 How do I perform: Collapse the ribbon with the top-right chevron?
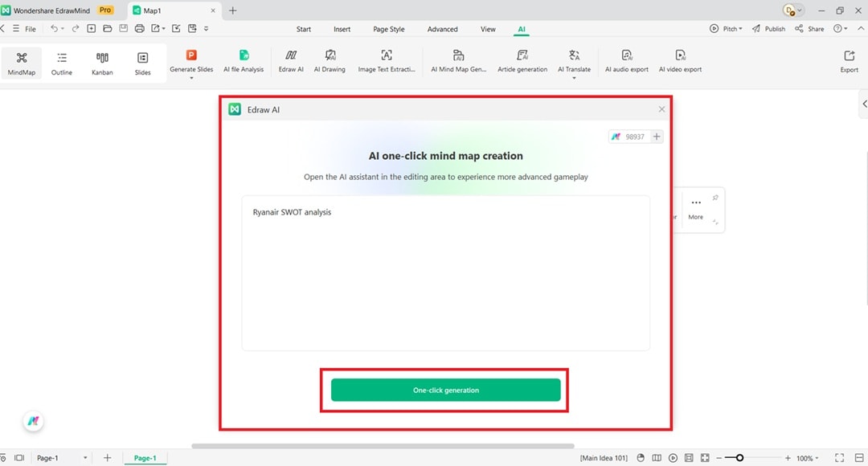point(861,28)
